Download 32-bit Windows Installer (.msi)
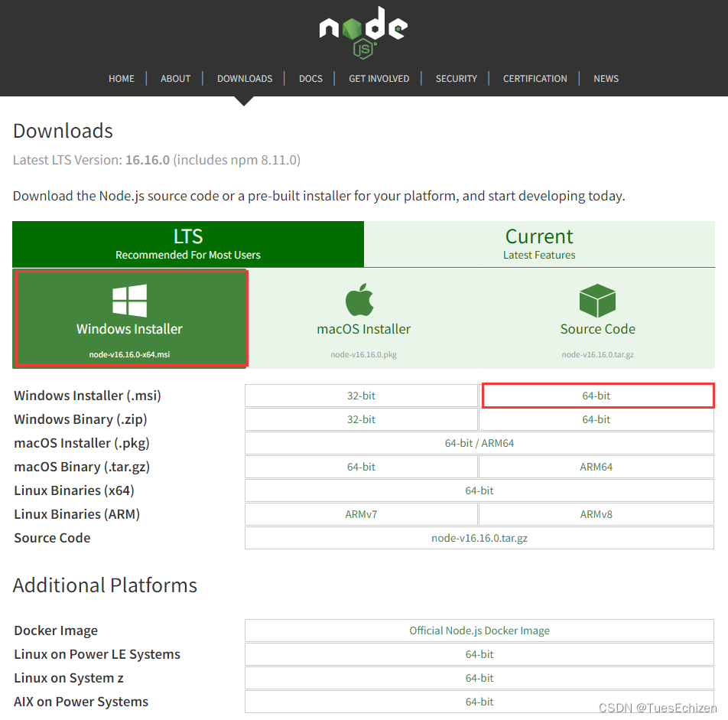 point(361,396)
